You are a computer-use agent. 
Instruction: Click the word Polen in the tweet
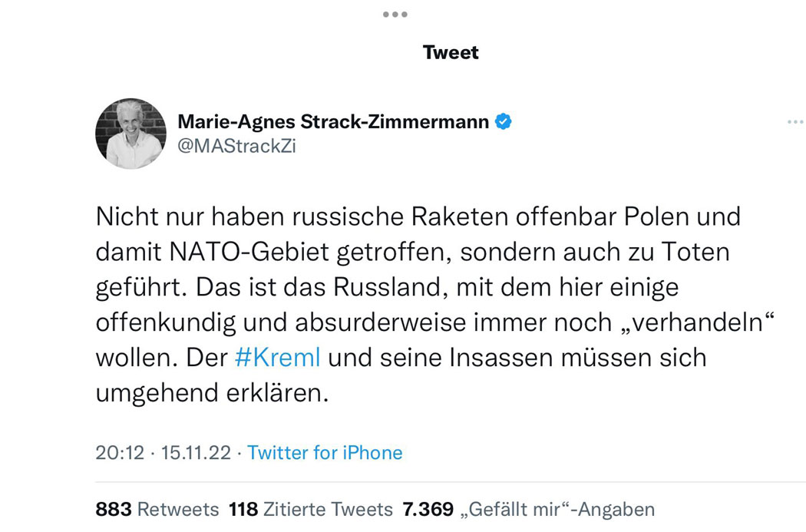pyautogui.click(x=656, y=216)
